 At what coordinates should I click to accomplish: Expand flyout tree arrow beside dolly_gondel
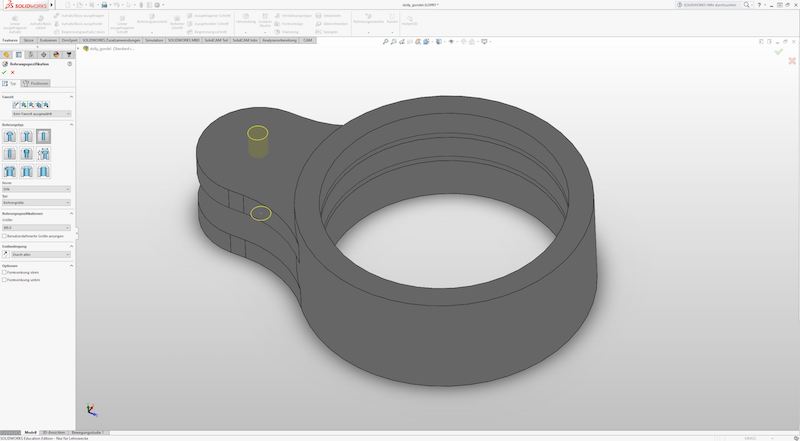(x=78, y=48)
